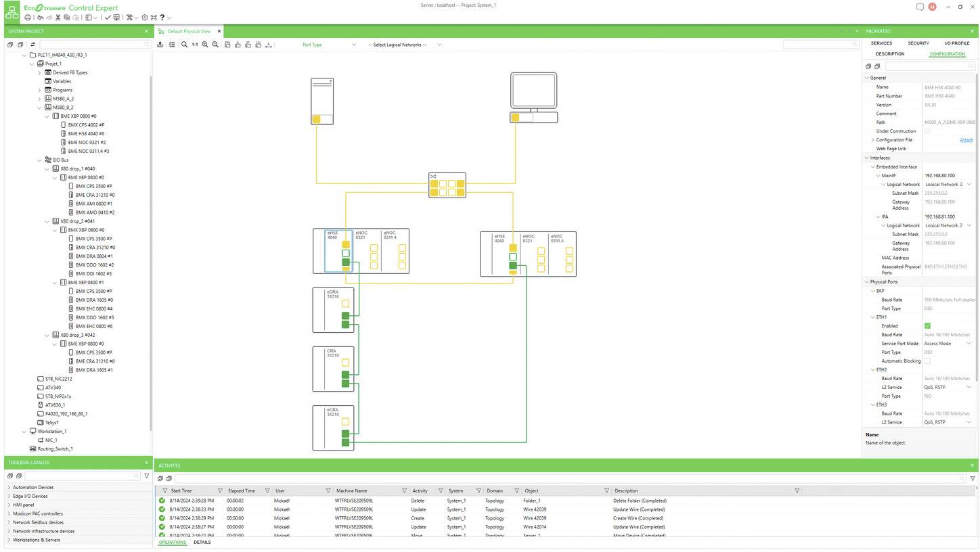This screenshot has width=980, height=552.
Task: Switch to the SECURITY tab
Action: pos(918,43)
